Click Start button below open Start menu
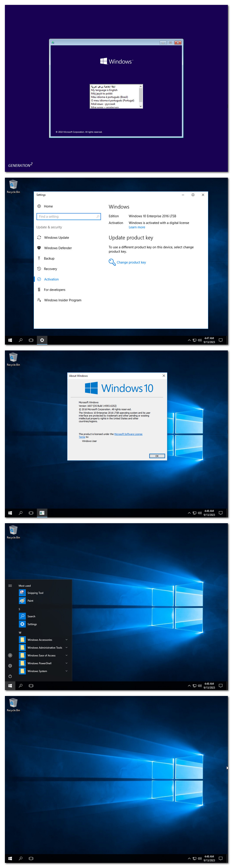This screenshot has height=868, width=233. click(10, 686)
